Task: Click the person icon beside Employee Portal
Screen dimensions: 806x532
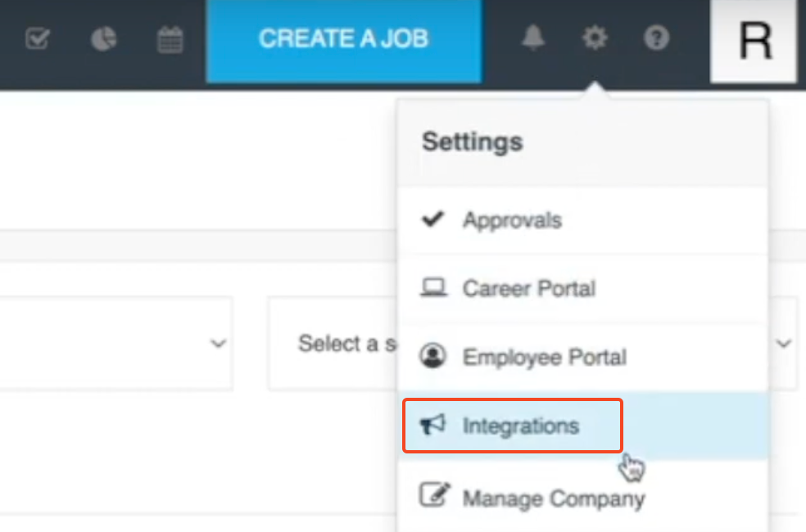Action: pyautogui.click(x=432, y=357)
